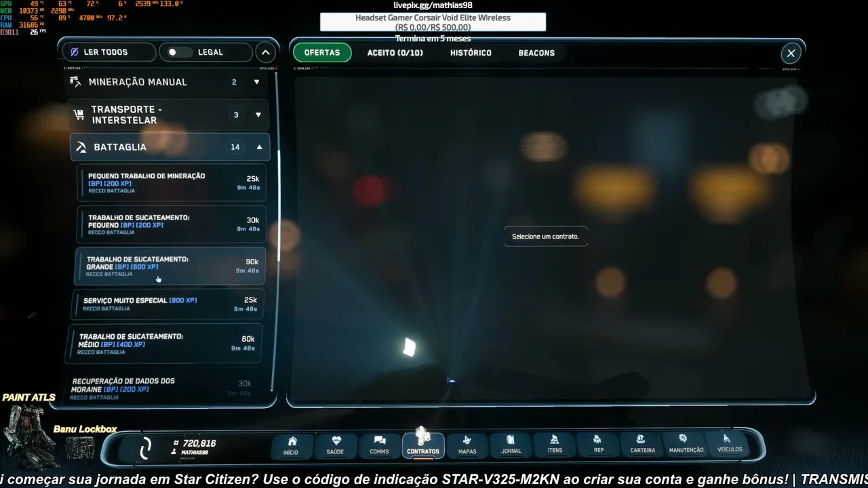Switch to the Beacons tab

(536, 53)
